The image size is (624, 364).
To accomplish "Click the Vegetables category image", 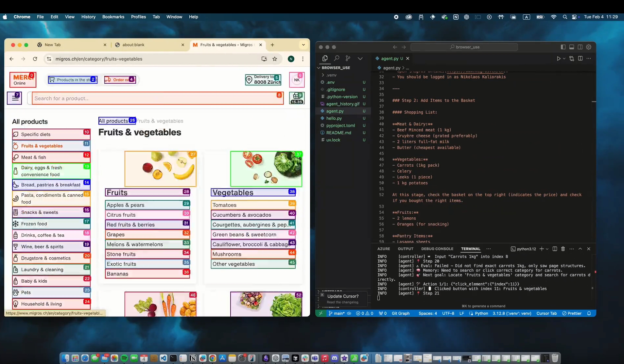I will click(266, 169).
